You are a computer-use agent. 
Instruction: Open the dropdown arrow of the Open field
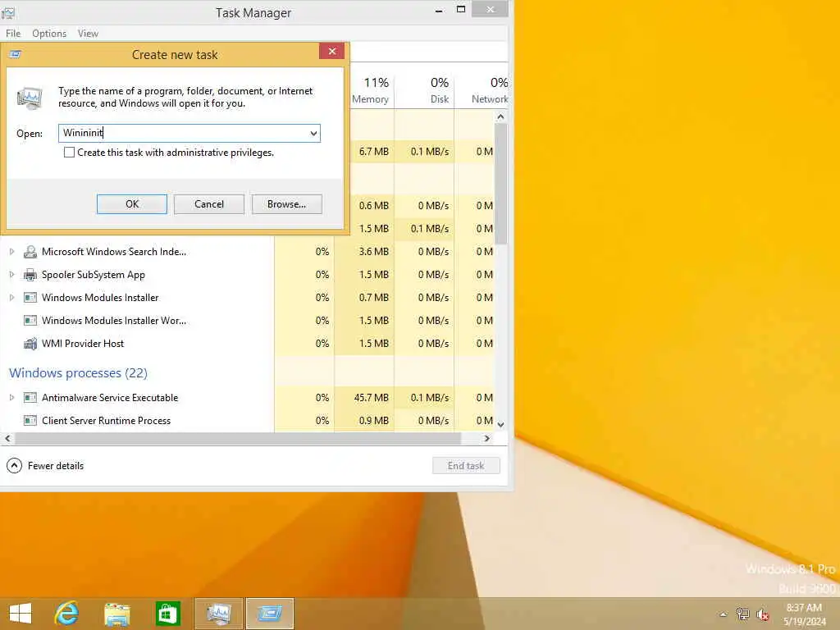(313, 134)
